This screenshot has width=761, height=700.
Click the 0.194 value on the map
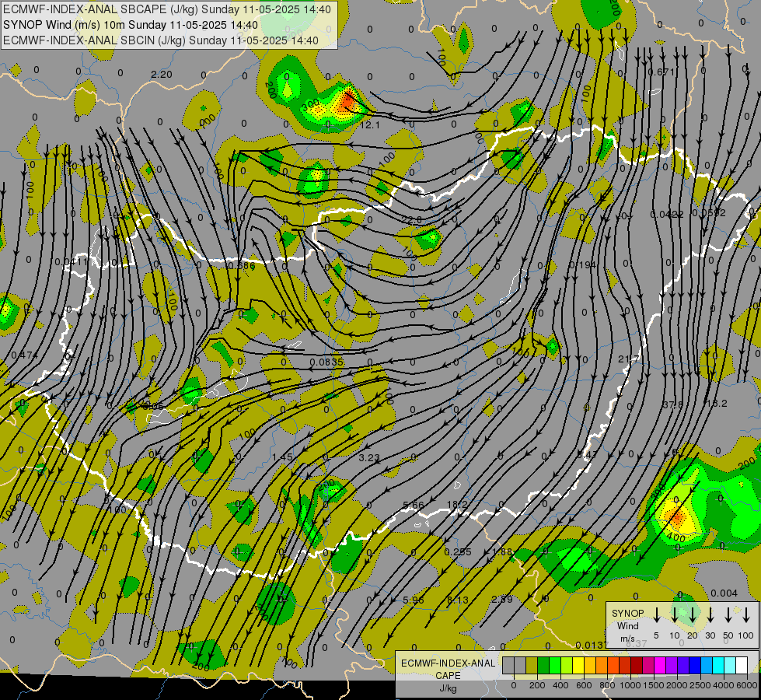(x=582, y=264)
